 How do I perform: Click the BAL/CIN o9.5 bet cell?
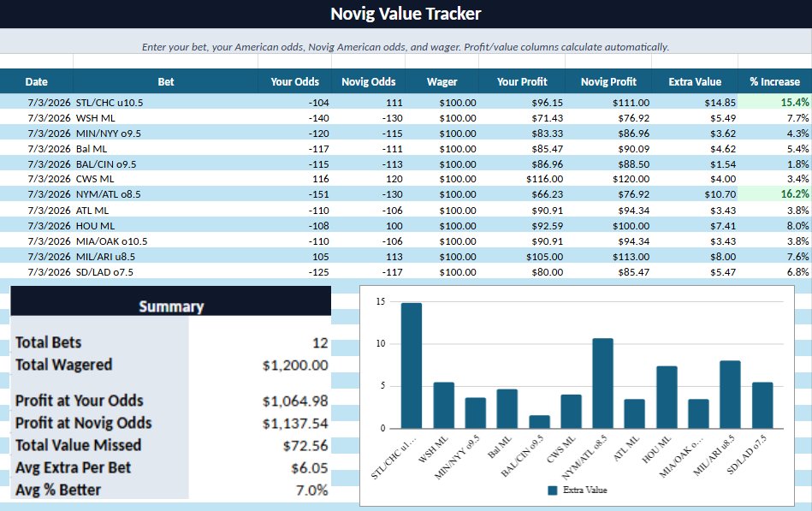166,163
